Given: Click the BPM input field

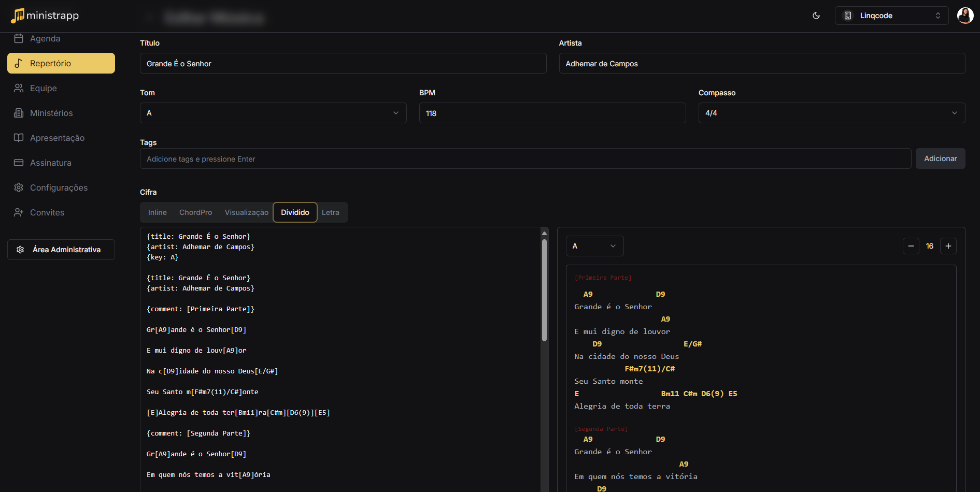Looking at the screenshot, I should pos(552,113).
